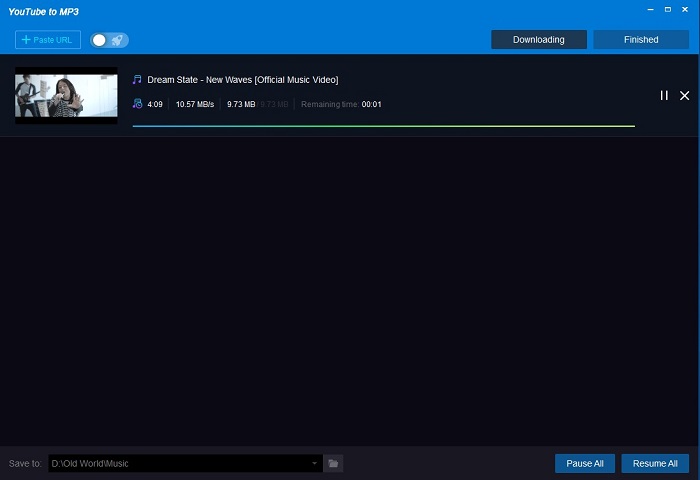Click the Pause All button
The height and width of the screenshot is (480, 700).
585,463
